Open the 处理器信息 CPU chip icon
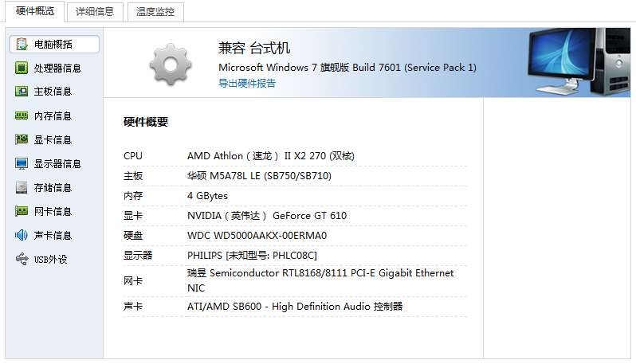The width and height of the screenshot is (636, 364). point(22,68)
